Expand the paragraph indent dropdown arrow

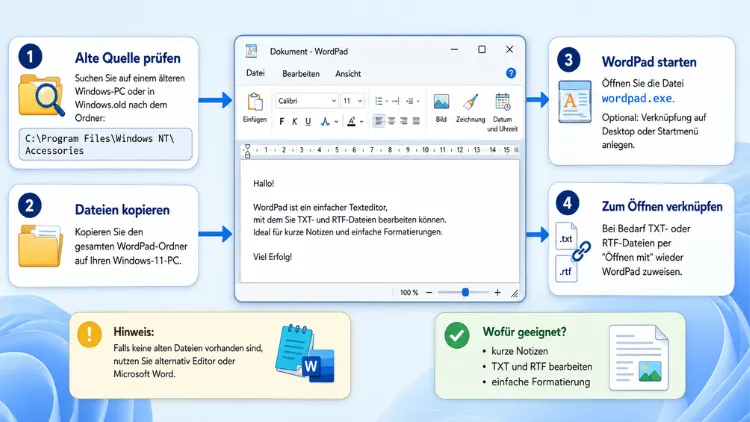[418, 101]
